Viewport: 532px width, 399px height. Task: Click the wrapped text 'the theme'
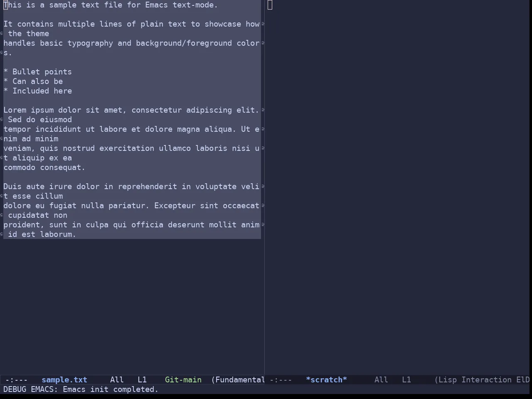coord(28,34)
